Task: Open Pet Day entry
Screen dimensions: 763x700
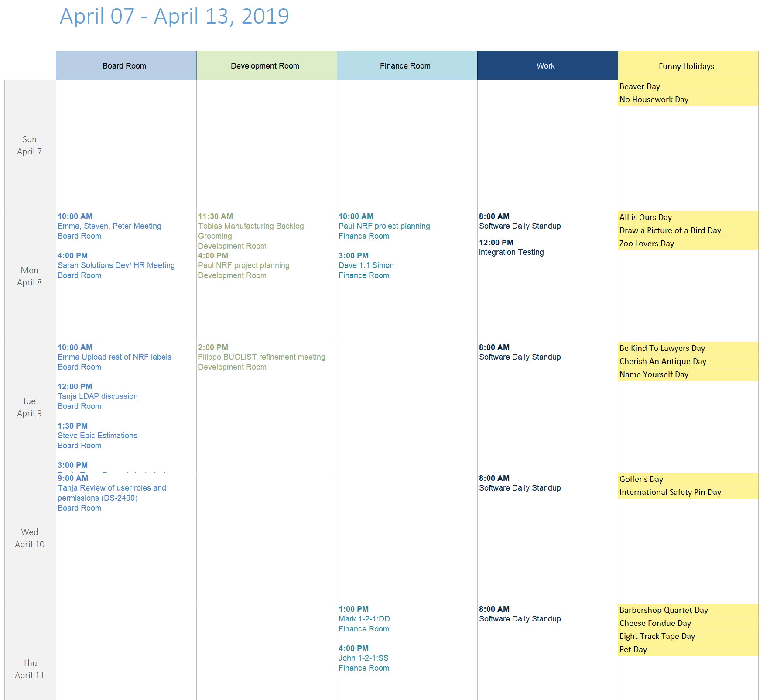Action: 688,649
